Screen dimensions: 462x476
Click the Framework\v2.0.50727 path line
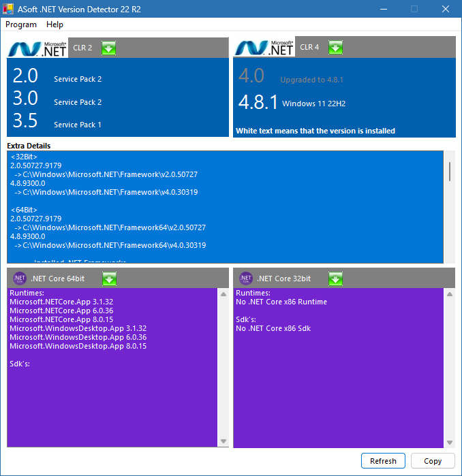[x=106, y=174]
